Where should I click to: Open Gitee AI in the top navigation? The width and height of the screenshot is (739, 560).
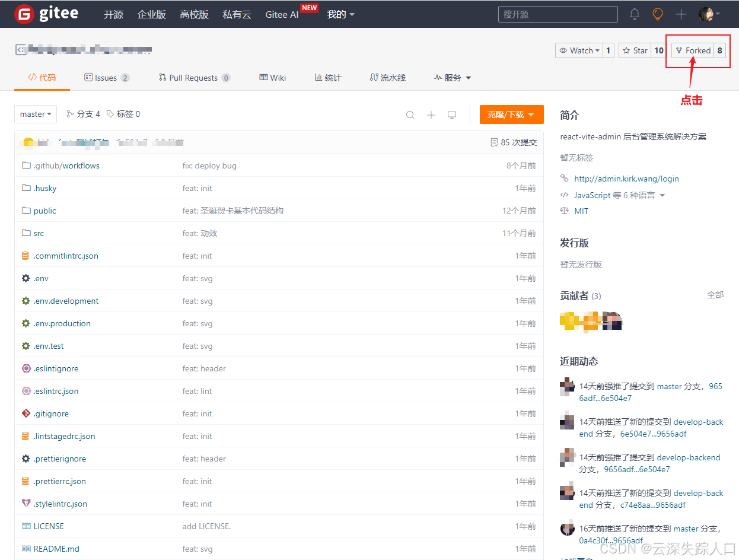pyautogui.click(x=282, y=14)
